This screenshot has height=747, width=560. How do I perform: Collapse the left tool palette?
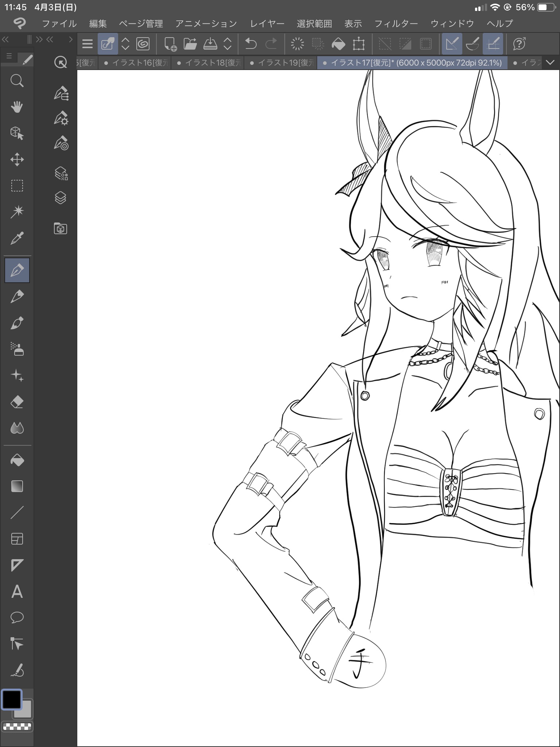(x=5, y=39)
